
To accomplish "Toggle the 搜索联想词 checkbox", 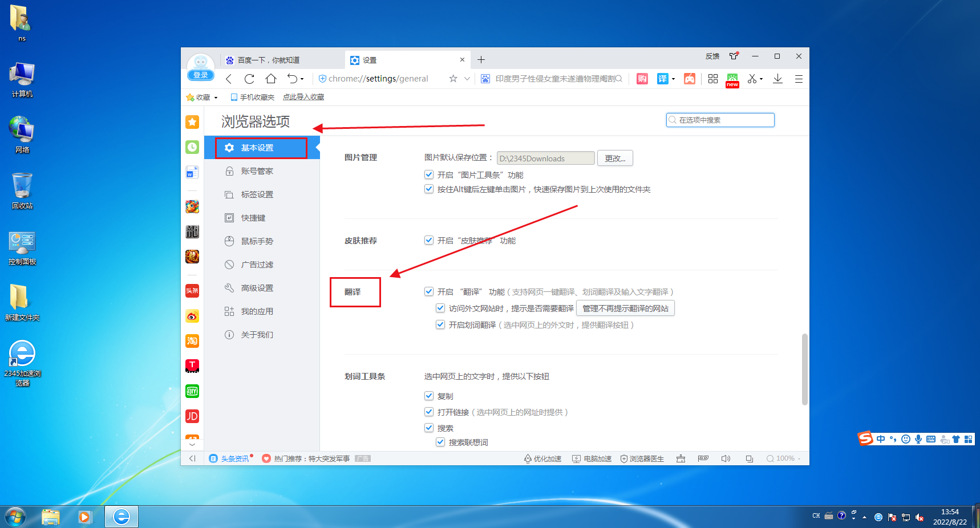I will click(x=440, y=442).
